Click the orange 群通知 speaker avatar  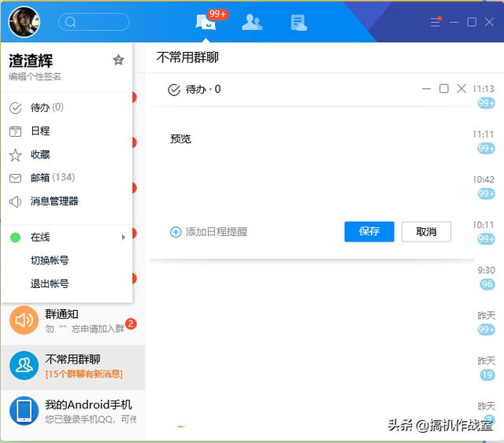pos(24,320)
